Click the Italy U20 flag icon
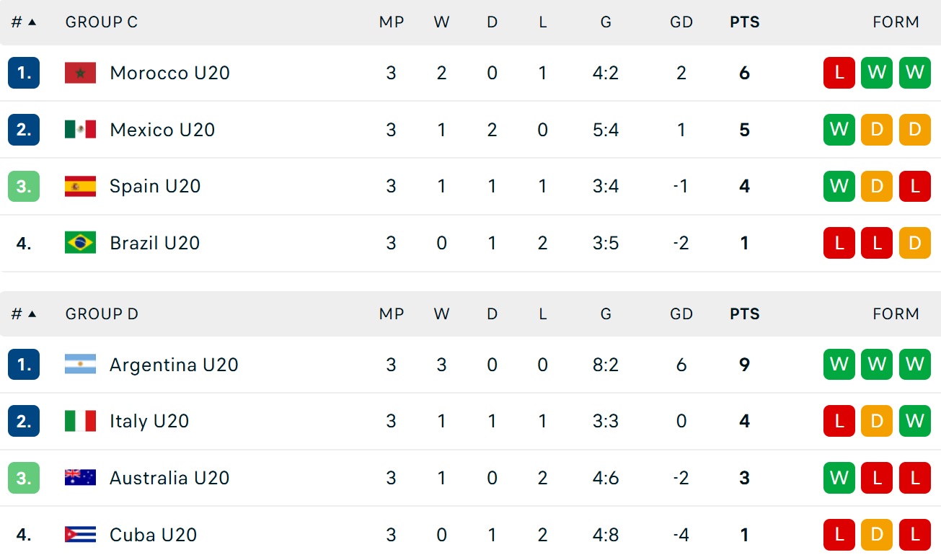The width and height of the screenshot is (941, 560). click(x=80, y=421)
